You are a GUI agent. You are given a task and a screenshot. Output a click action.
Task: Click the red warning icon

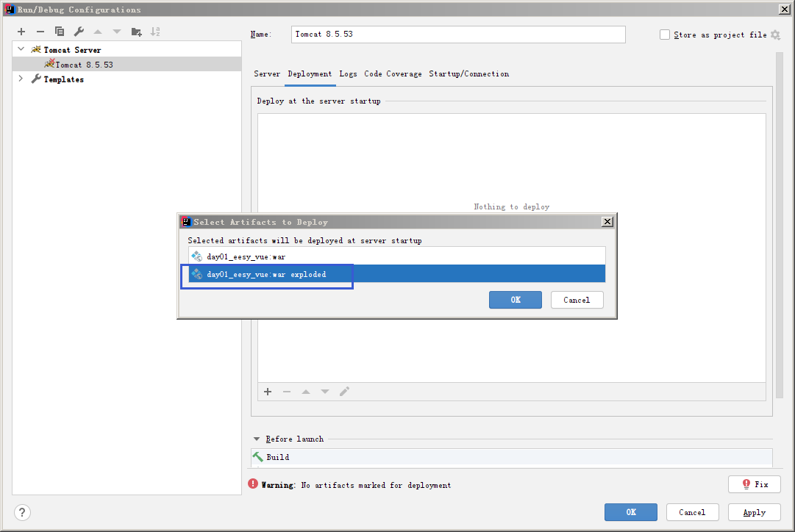pyautogui.click(x=253, y=484)
